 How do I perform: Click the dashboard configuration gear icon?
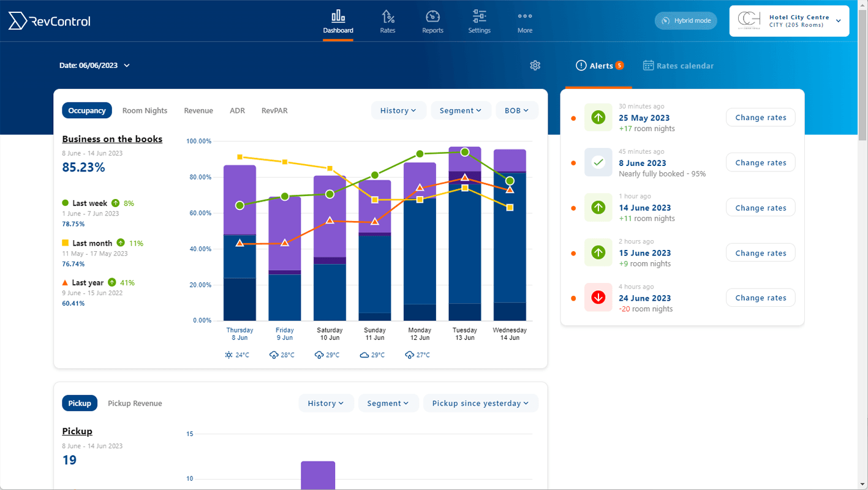click(535, 65)
